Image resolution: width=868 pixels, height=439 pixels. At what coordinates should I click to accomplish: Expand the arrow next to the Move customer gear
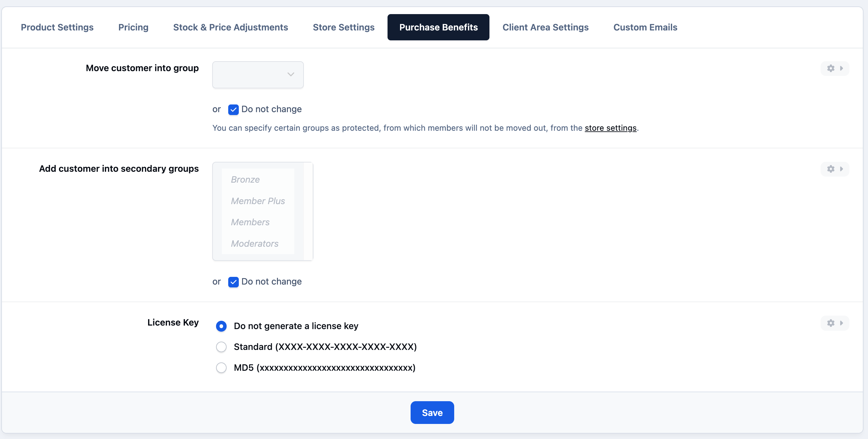(841, 68)
